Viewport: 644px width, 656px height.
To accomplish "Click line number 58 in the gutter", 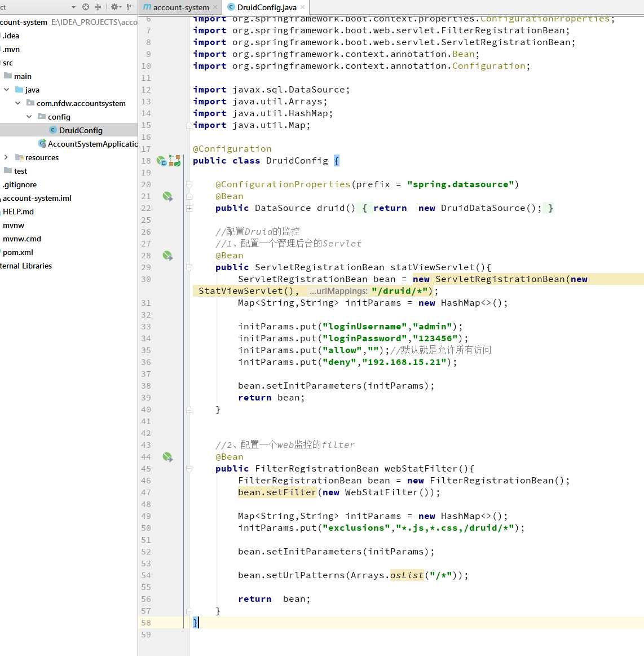I will 146,623.
